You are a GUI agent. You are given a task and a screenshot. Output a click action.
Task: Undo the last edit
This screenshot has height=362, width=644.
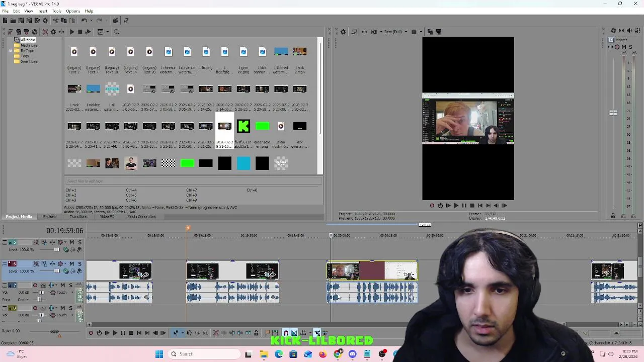click(84, 21)
